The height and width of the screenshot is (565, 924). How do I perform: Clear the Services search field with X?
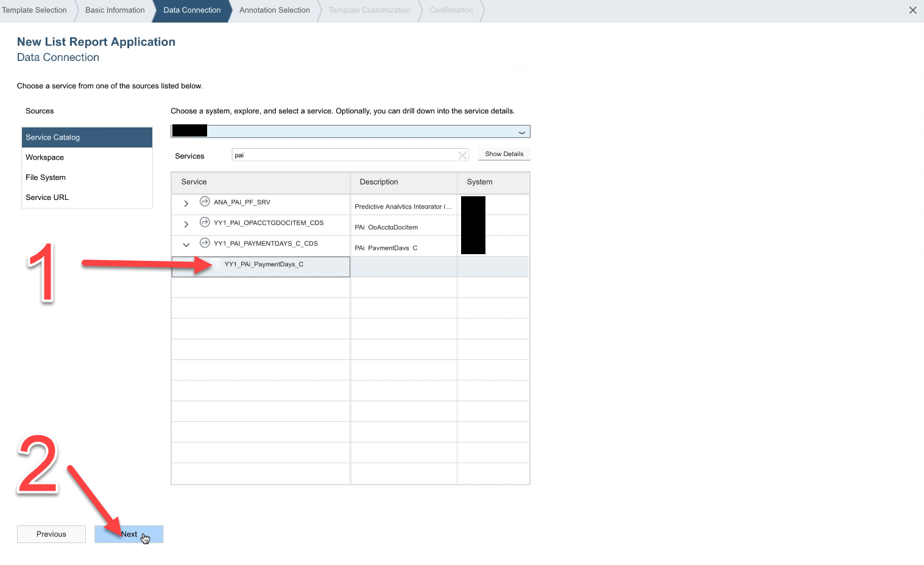pyautogui.click(x=463, y=155)
